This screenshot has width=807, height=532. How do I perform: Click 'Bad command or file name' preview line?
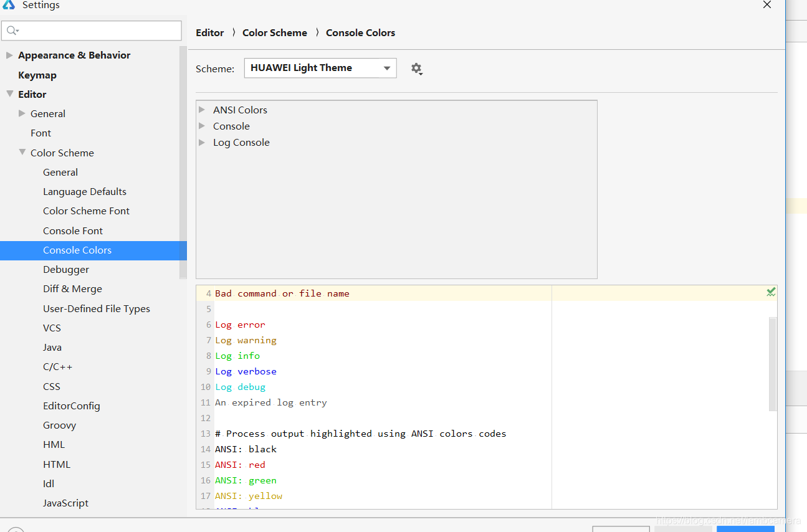[x=282, y=293]
